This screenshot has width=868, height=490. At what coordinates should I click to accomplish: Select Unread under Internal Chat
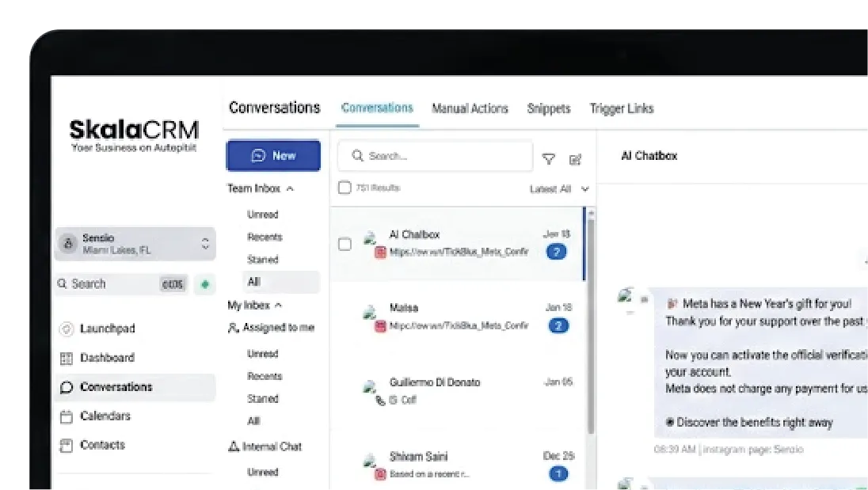262,473
